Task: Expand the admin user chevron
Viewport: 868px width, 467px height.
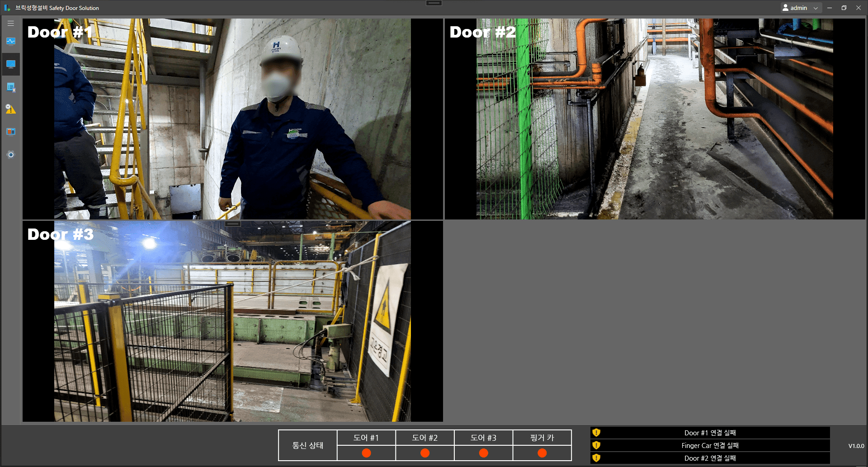Action: pos(816,8)
